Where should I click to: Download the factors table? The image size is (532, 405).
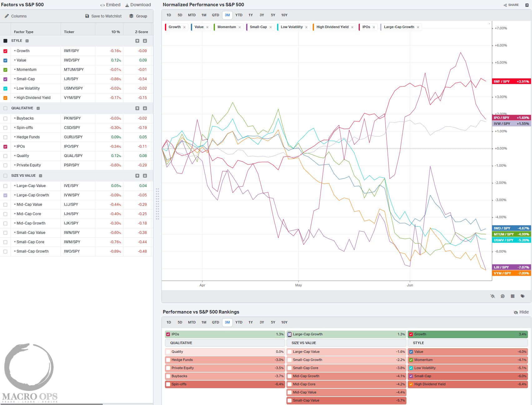click(138, 5)
